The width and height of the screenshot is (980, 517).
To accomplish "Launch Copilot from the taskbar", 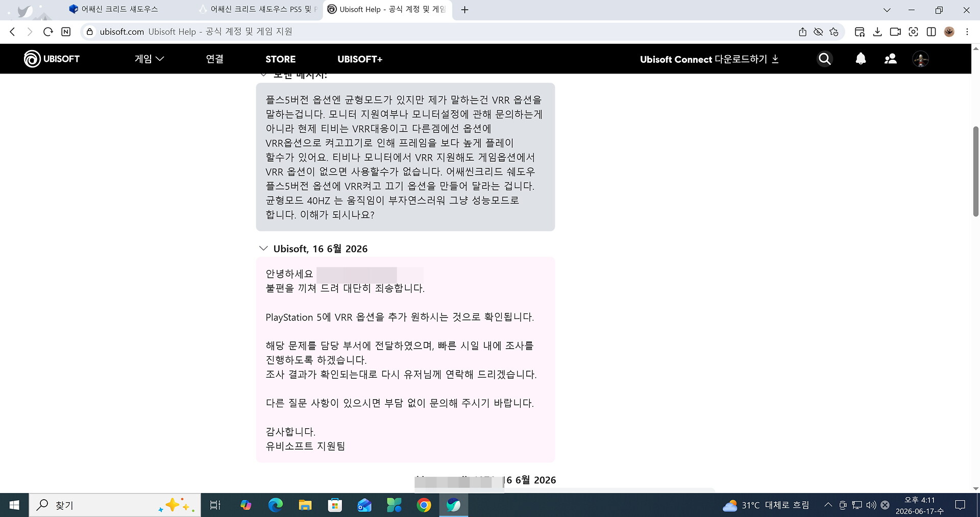I will 246,505.
